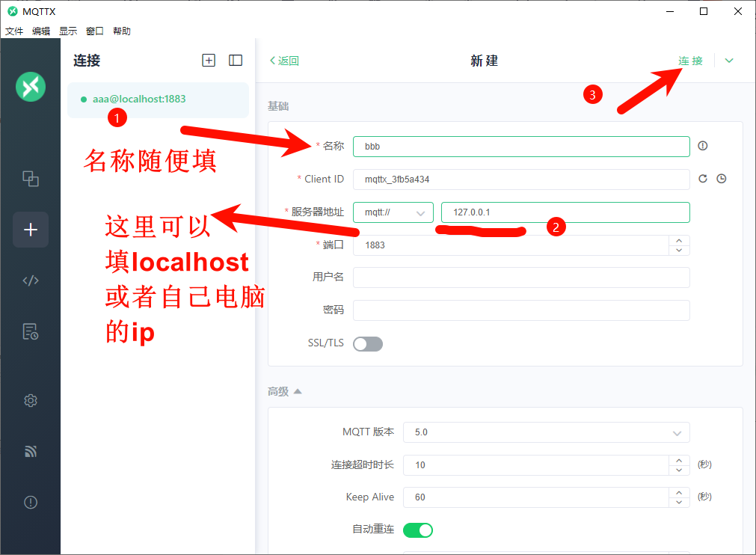Open the mqtt:// protocol dropdown

393,212
